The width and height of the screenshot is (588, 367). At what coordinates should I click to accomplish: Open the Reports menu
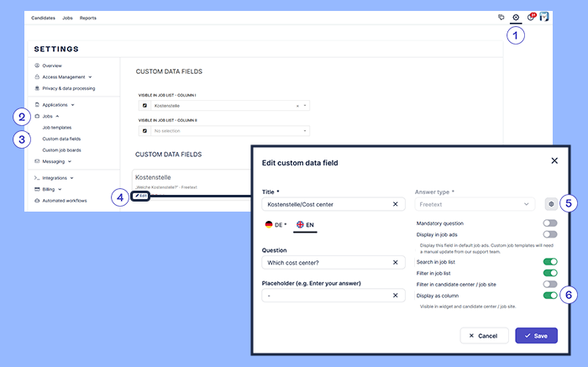click(87, 18)
